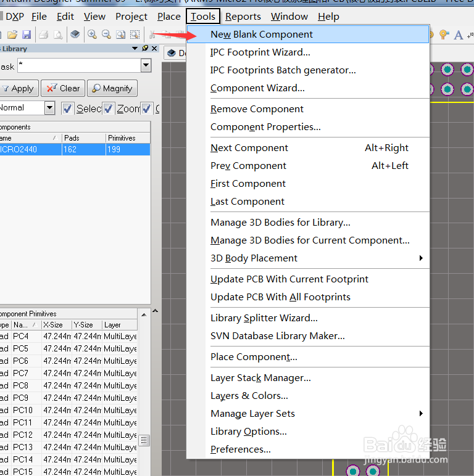Screen dimensions: 474x476
Task: Start the Component Wizard
Action: [308, 88]
